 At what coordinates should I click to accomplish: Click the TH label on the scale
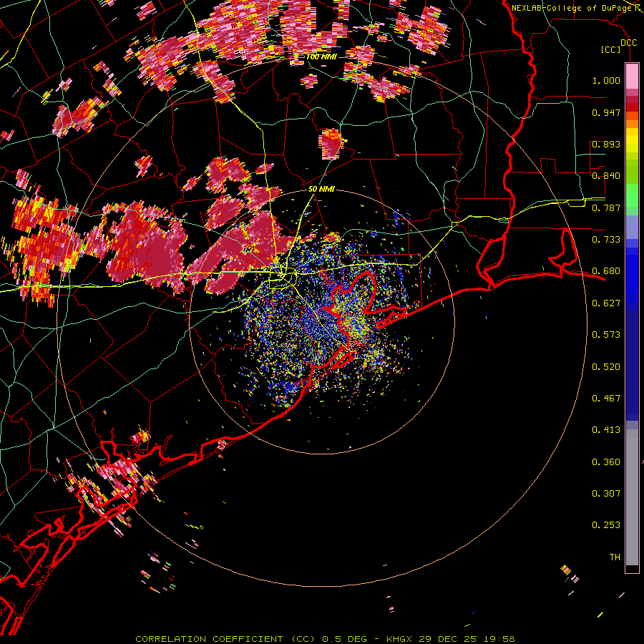tap(615, 557)
